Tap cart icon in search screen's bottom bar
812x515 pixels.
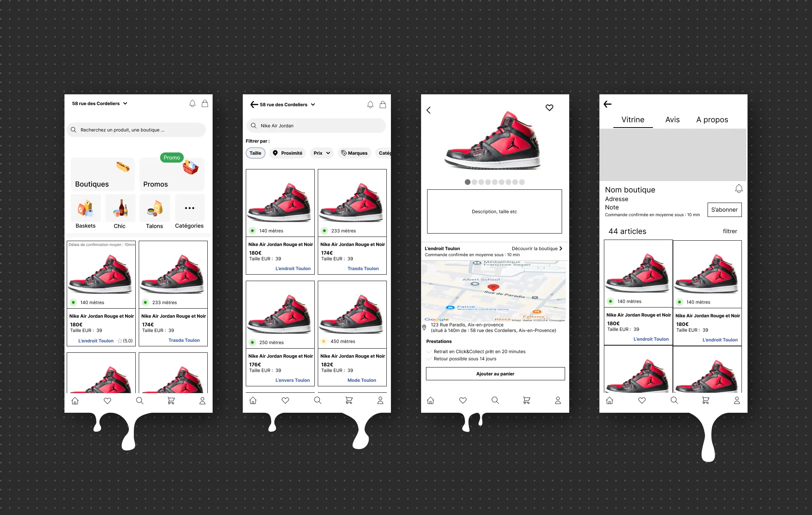pos(349,400)
